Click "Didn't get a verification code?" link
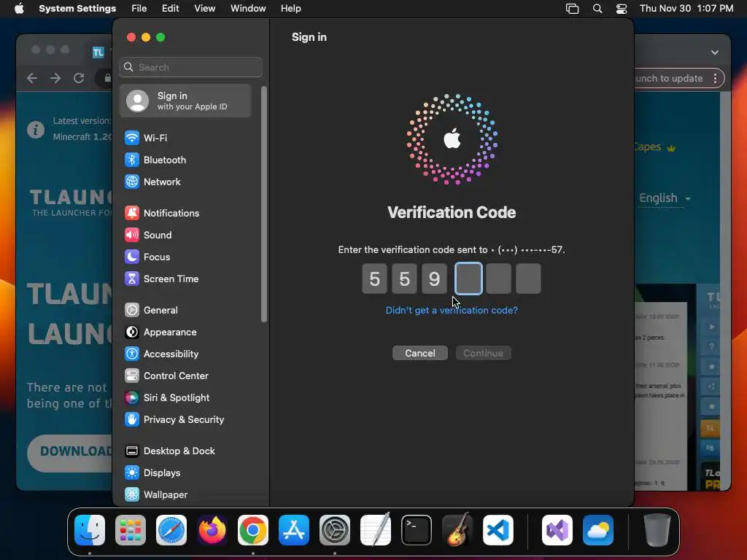Screen dimensions: 747x560 [452, 311]
